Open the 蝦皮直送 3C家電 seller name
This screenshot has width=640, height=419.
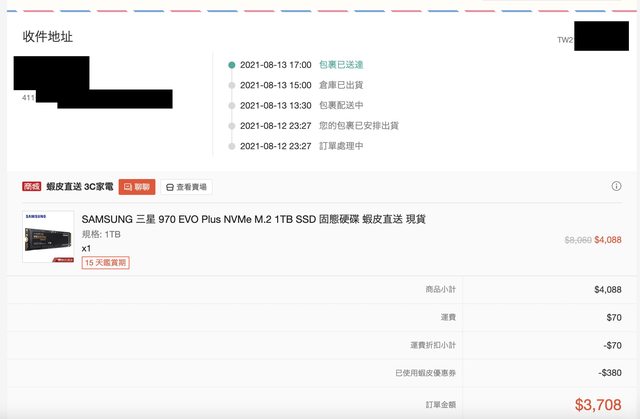click(x=79, y=186)
